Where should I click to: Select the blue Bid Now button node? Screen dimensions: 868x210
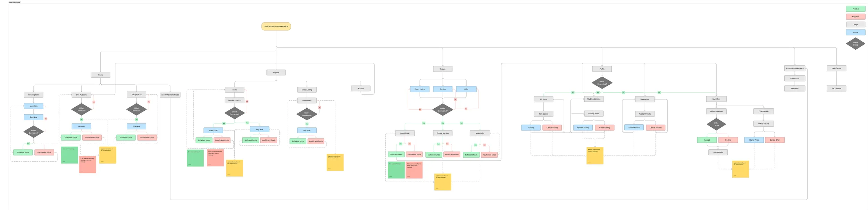82,126
